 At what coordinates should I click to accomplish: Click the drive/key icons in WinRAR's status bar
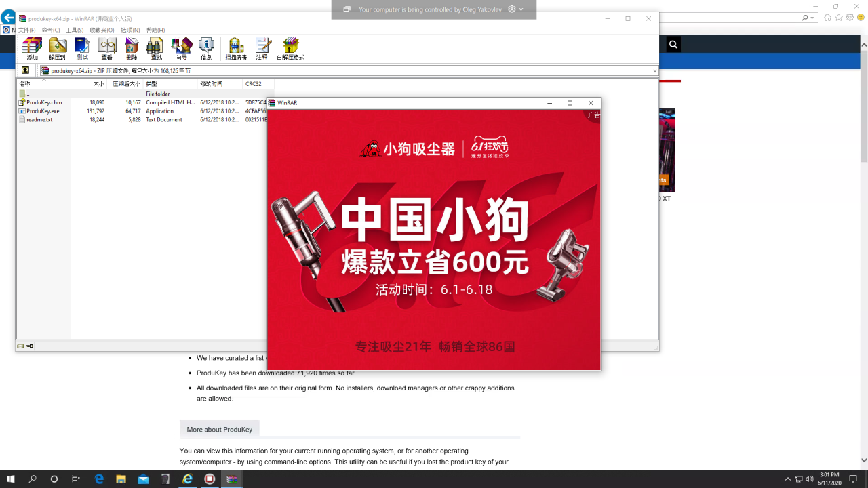[25, 346]
